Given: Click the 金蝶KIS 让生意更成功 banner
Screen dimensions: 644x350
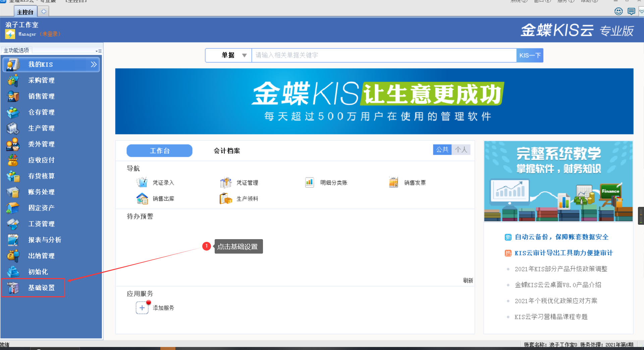Looking at the screenshot, I should tap(374, 101).
